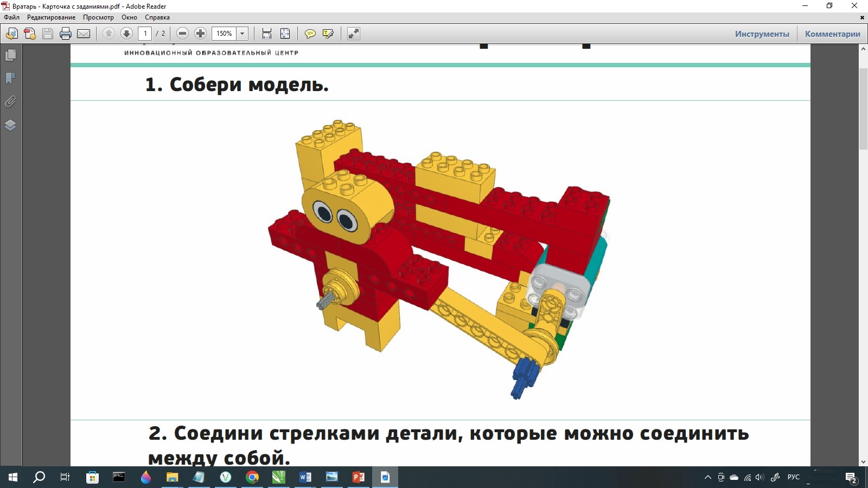Open the attachments paperclip panel

(10, 102)
